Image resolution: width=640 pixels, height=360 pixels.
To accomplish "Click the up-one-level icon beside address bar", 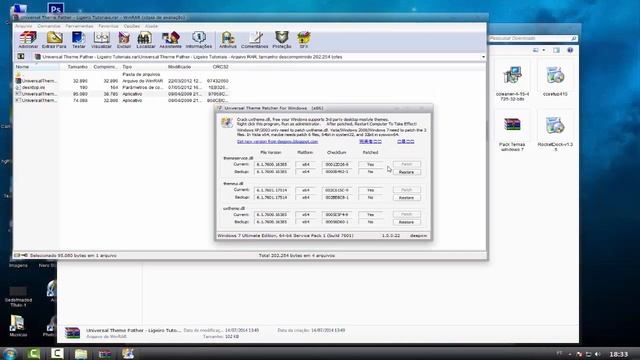I will tap(21, 56).
